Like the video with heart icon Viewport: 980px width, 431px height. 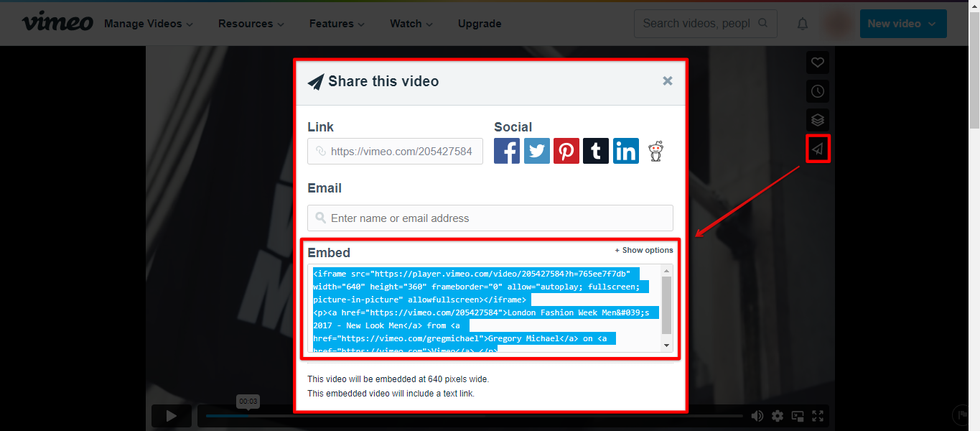(x=817, y=62)
